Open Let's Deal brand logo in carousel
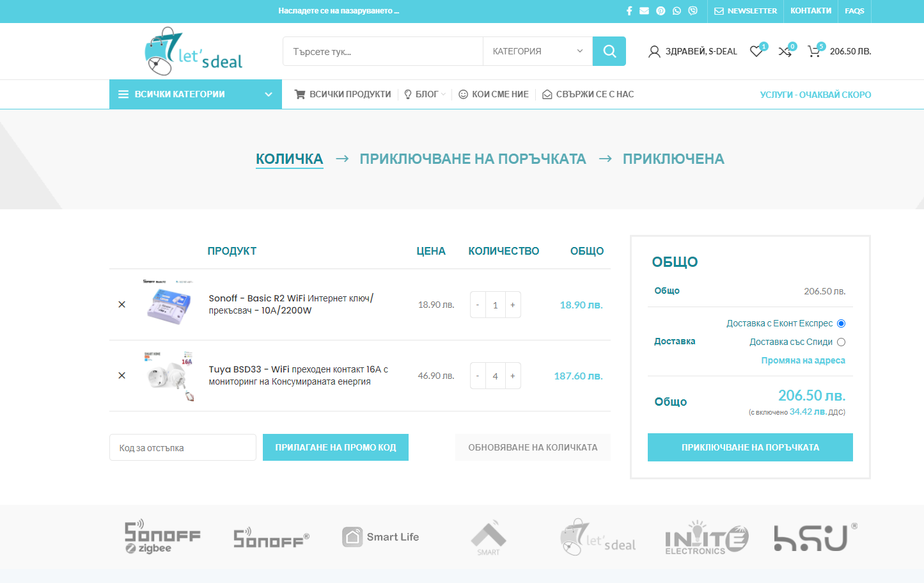The width and height of the screenshot is (924, 583). click(x=598, y=537)
